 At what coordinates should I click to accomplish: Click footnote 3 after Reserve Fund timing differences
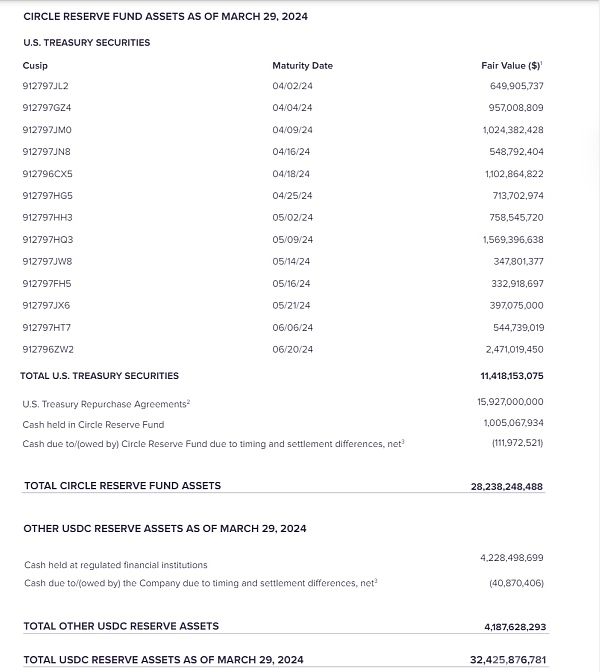(403, 441)
